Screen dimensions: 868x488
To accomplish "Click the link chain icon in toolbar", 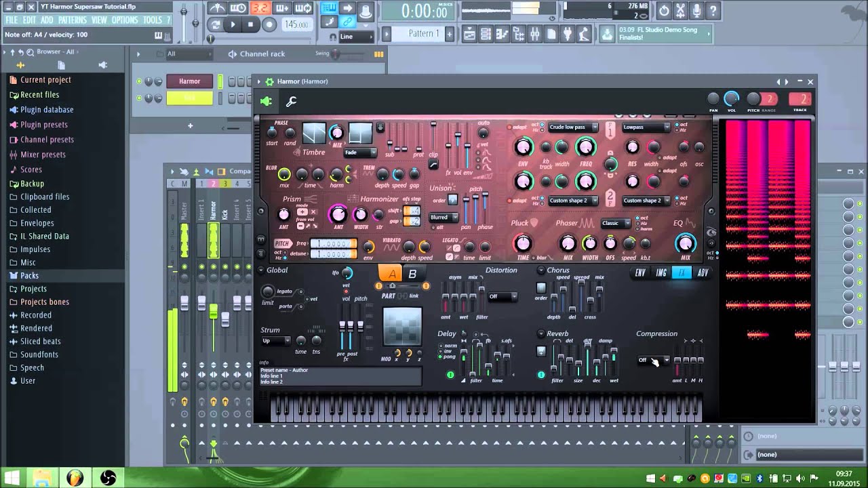I will (347, 22).
